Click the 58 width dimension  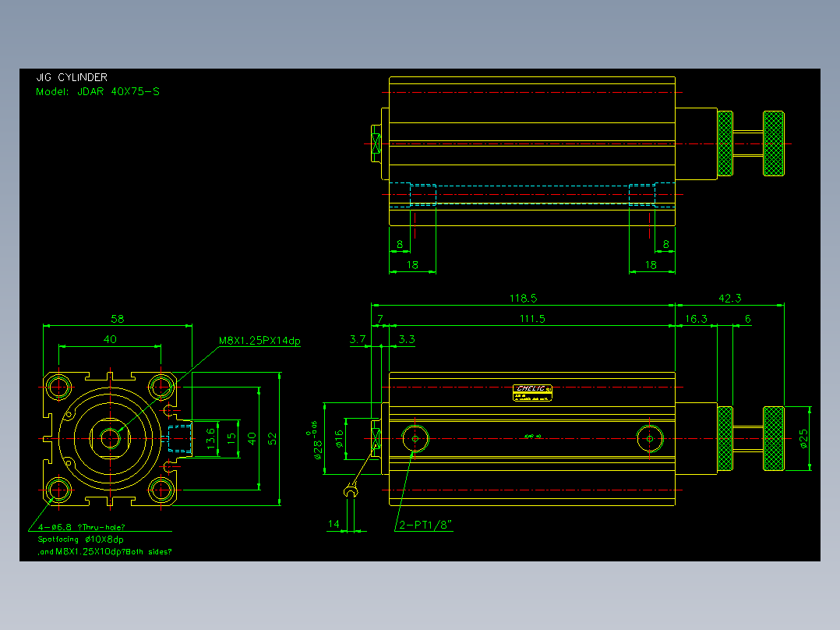tap(118, 318)
